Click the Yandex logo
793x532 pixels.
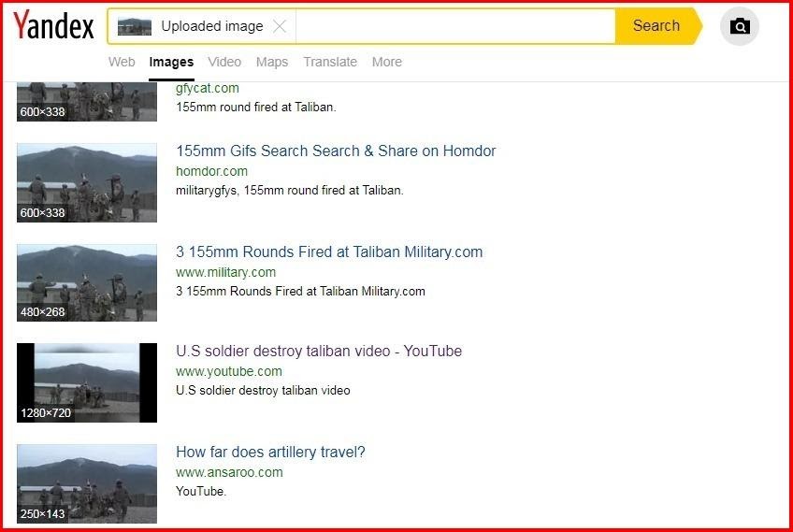53,25
